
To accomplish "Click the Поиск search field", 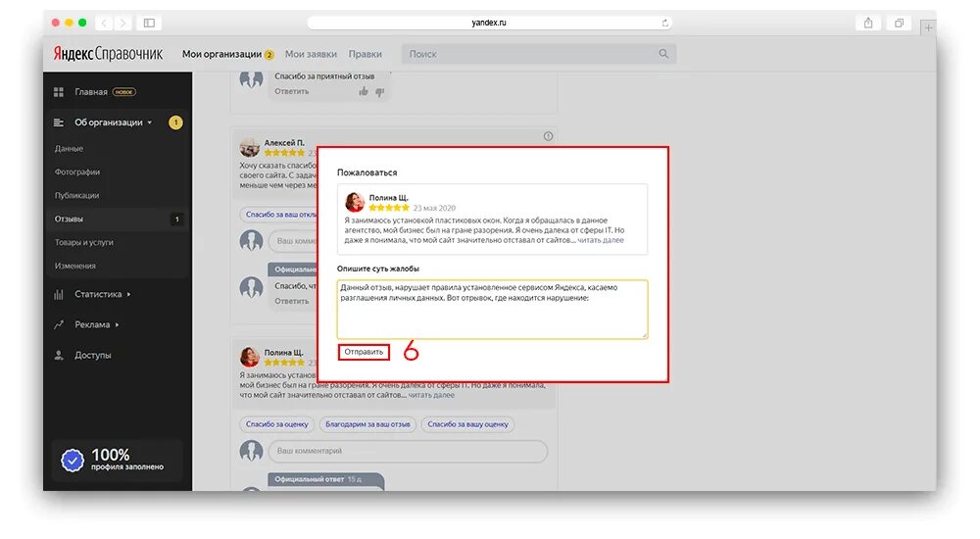I will click(x=539, y=54).
